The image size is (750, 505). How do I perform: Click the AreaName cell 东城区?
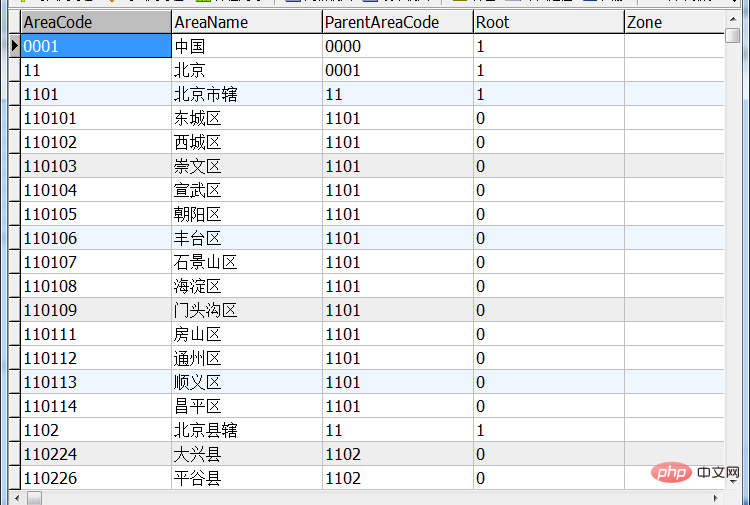[247, 118]
